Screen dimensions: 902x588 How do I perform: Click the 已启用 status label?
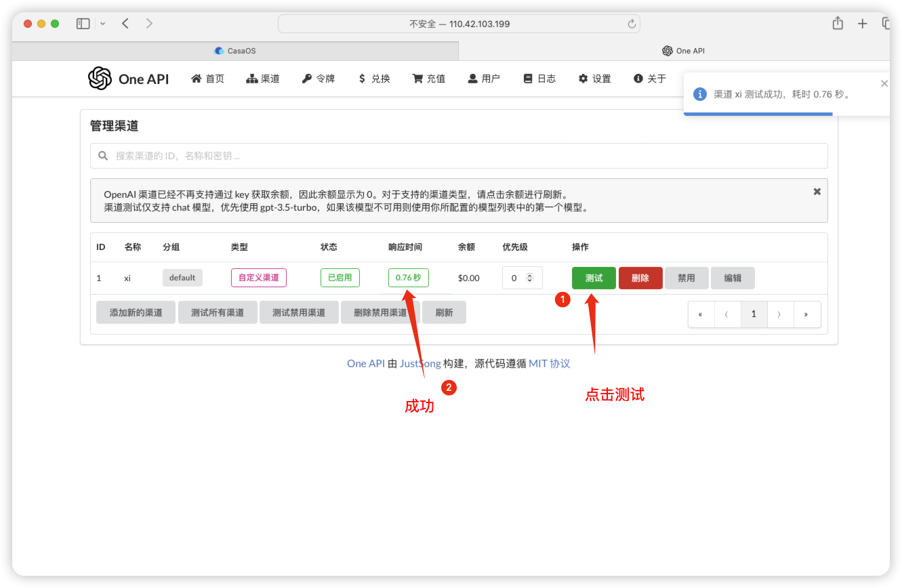[x=340, y=278]
